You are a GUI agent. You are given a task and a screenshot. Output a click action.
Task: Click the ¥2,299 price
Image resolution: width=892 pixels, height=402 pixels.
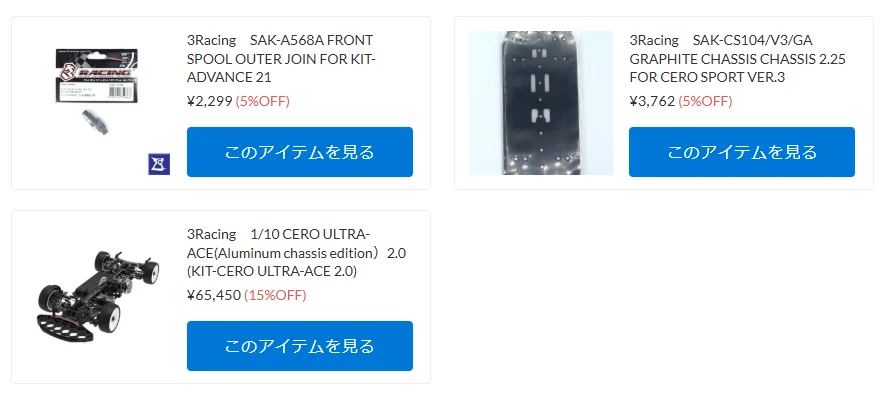point(210,101)
